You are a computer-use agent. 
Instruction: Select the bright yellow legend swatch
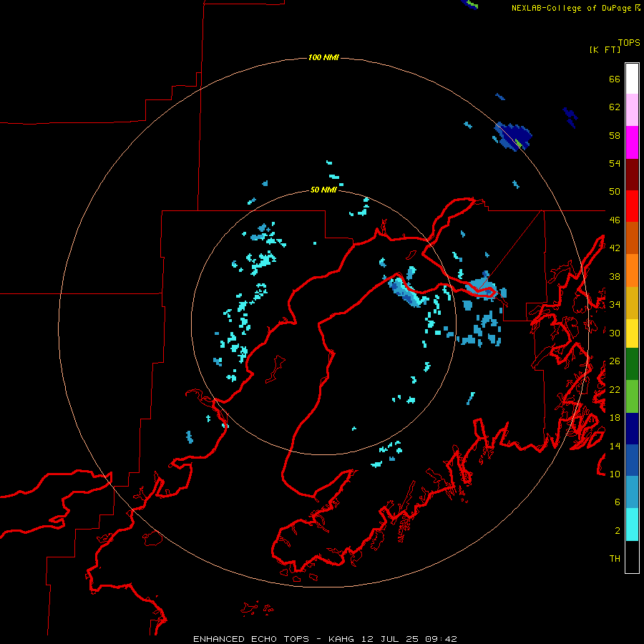[632, 333]
